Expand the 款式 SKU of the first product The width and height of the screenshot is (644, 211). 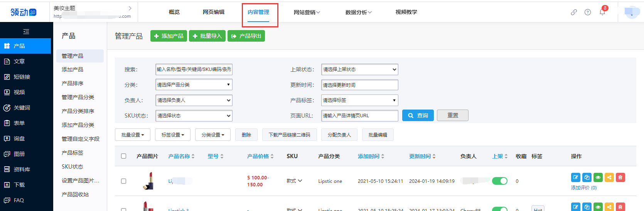(295, 181)
